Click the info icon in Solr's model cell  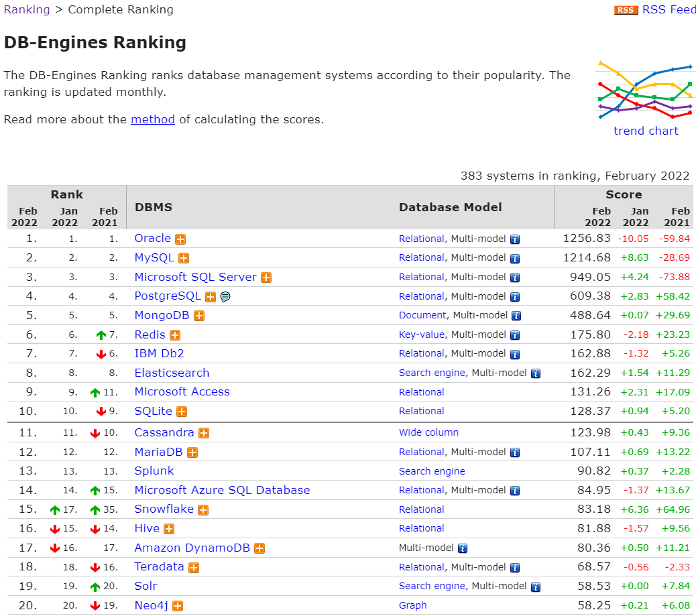536,587
